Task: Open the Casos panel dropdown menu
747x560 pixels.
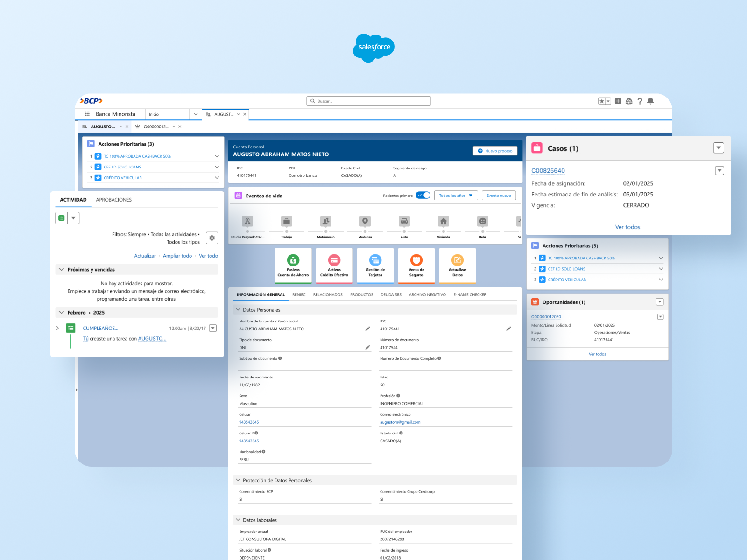Action: coord(719,148)
